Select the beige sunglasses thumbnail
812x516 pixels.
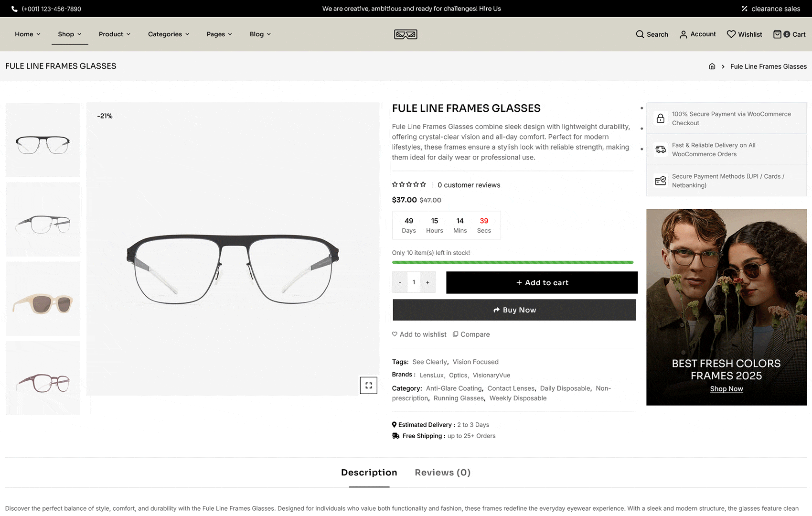coord(43,299)
